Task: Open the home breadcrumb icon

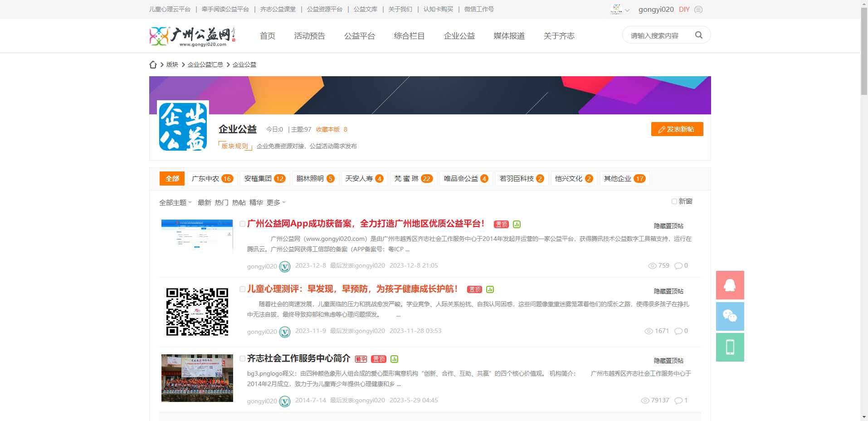Action: [x=153, y=64]
